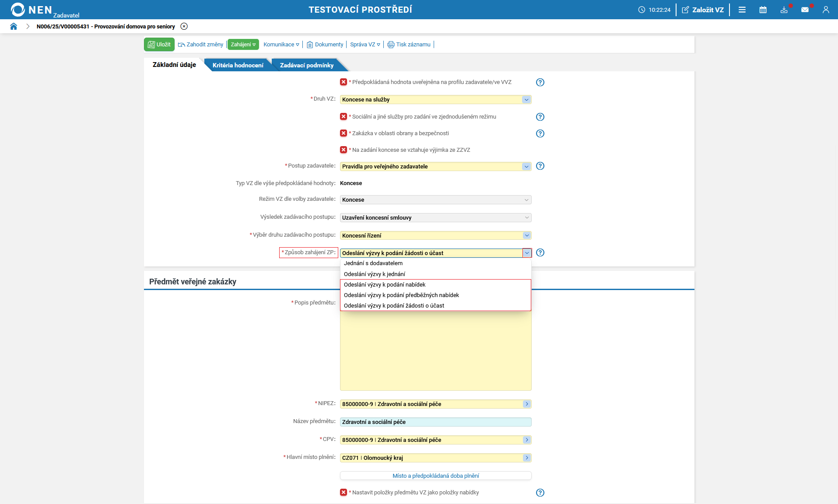Show help for Zakázka v oblasti obrany
The width and height of the screenshot is (838, 504).
click(540, 133)
